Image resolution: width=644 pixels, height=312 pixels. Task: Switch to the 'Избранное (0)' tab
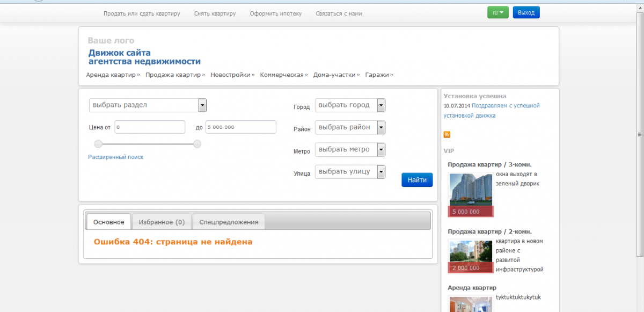click(162, 222)
